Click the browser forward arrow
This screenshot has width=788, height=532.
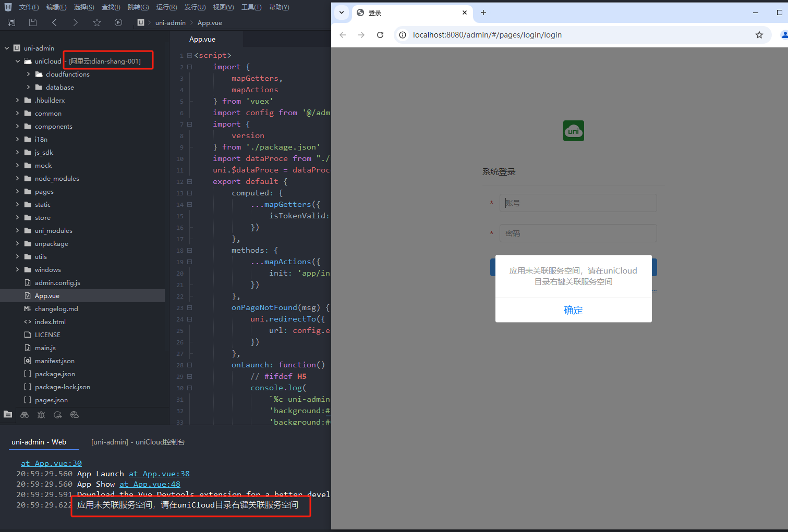[361, 35]
